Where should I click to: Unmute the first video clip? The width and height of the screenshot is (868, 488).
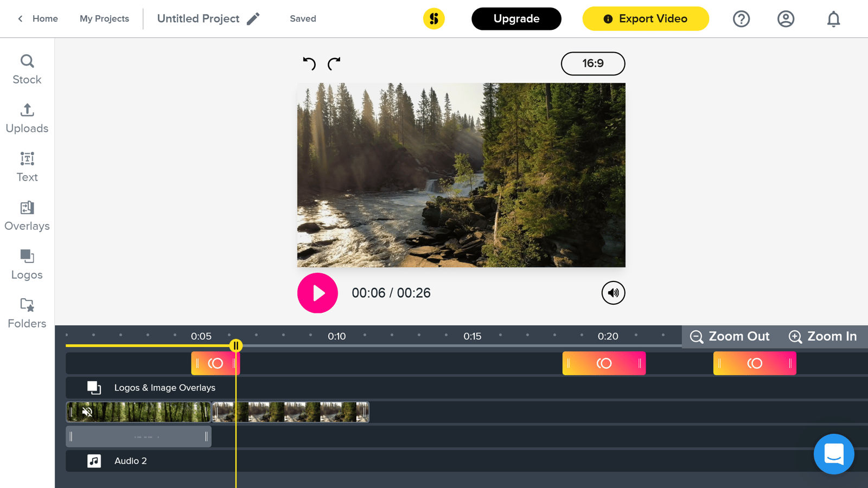(87, 412)
